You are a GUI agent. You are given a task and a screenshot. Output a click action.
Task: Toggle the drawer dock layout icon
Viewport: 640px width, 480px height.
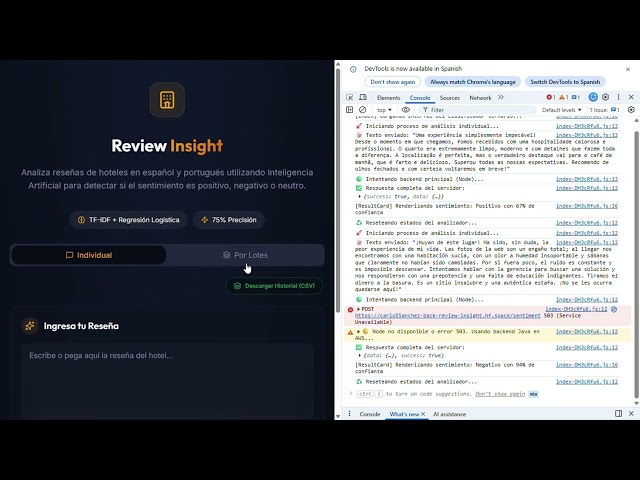click(x=618, y=413)
